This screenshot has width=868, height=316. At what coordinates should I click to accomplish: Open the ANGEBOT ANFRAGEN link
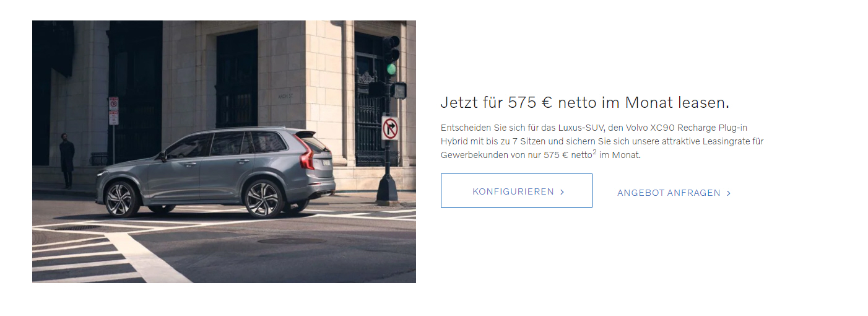674,193
